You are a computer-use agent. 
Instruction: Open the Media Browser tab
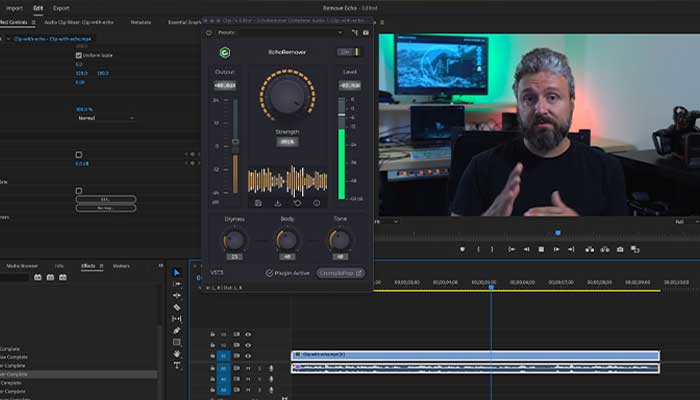[22, 266]
